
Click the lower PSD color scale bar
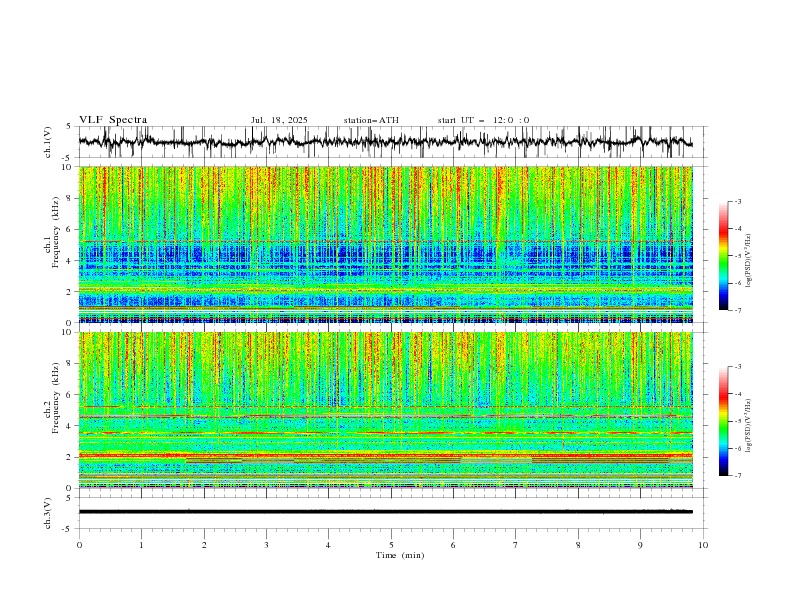[x=723, y=421]
